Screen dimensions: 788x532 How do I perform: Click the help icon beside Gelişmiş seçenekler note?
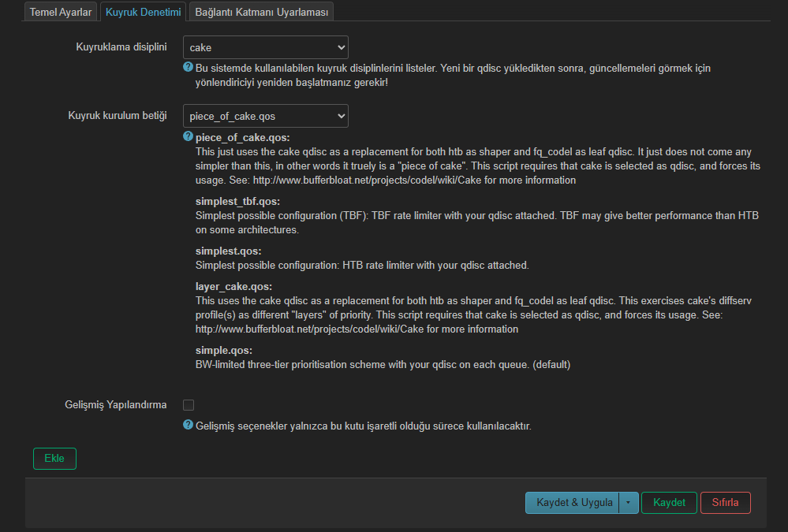188,425
